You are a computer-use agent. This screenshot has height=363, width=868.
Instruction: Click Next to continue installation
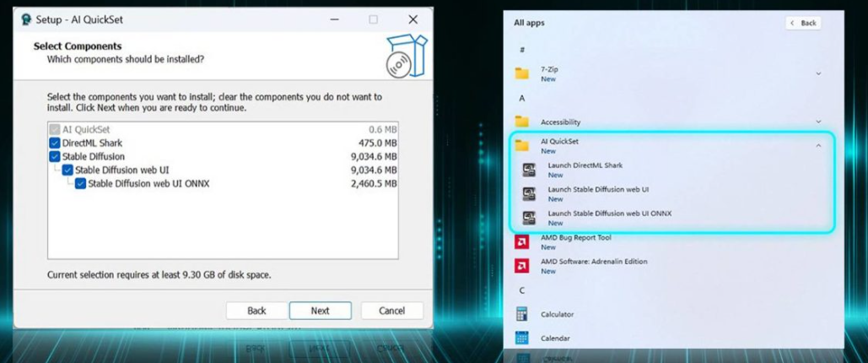[x=320, y=311]
